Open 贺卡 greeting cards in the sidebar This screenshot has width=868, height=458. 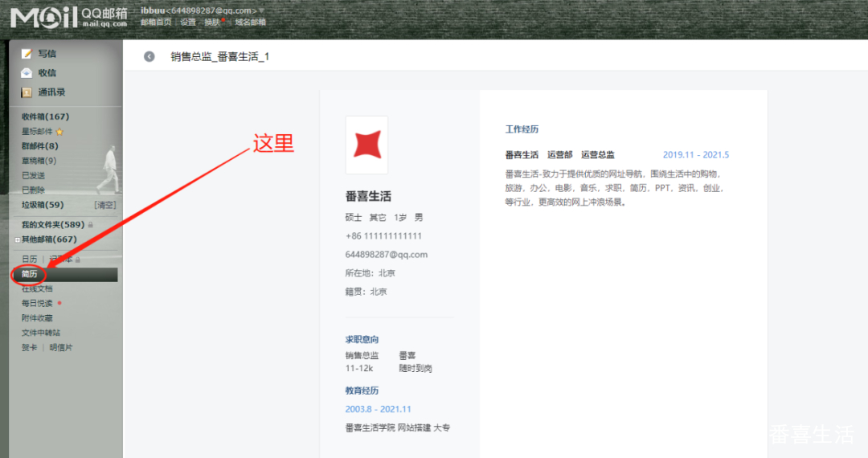pyautogui.click(x=30, y=347)
